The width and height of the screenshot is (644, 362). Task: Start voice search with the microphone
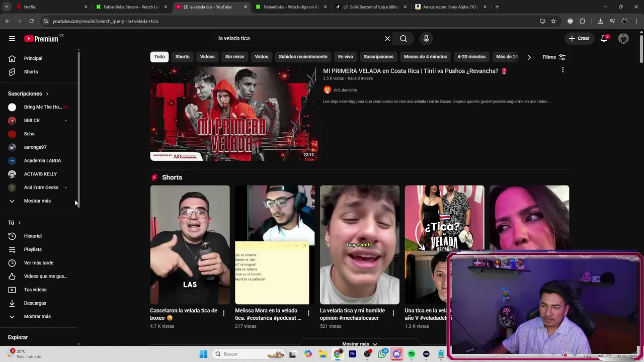(x=426, y=38)
